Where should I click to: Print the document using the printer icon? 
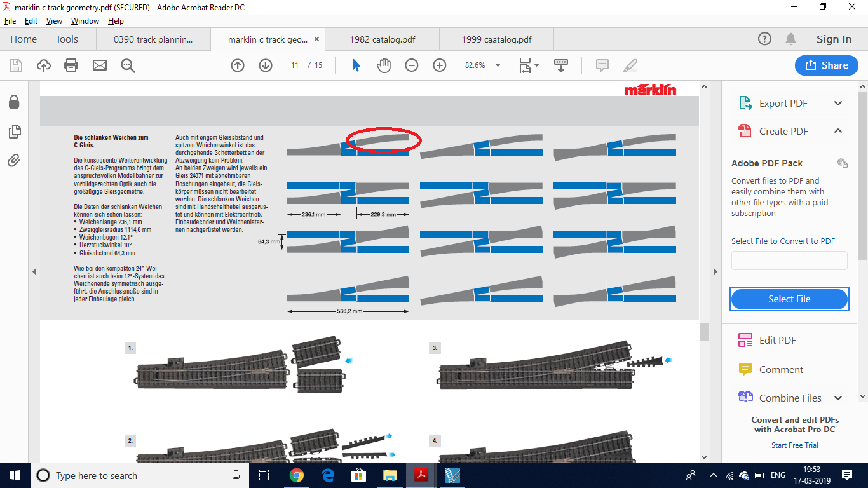[x=71, y=65]
